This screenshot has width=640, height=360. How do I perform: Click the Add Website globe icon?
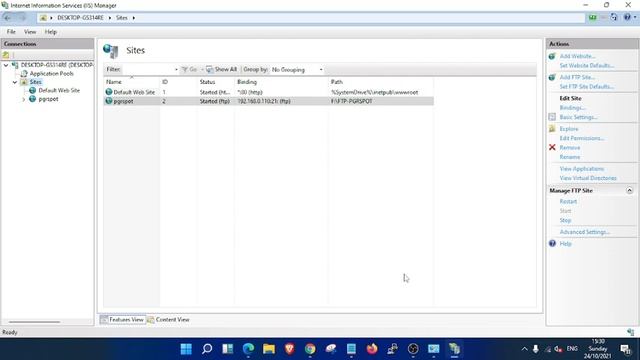point(552,56)
